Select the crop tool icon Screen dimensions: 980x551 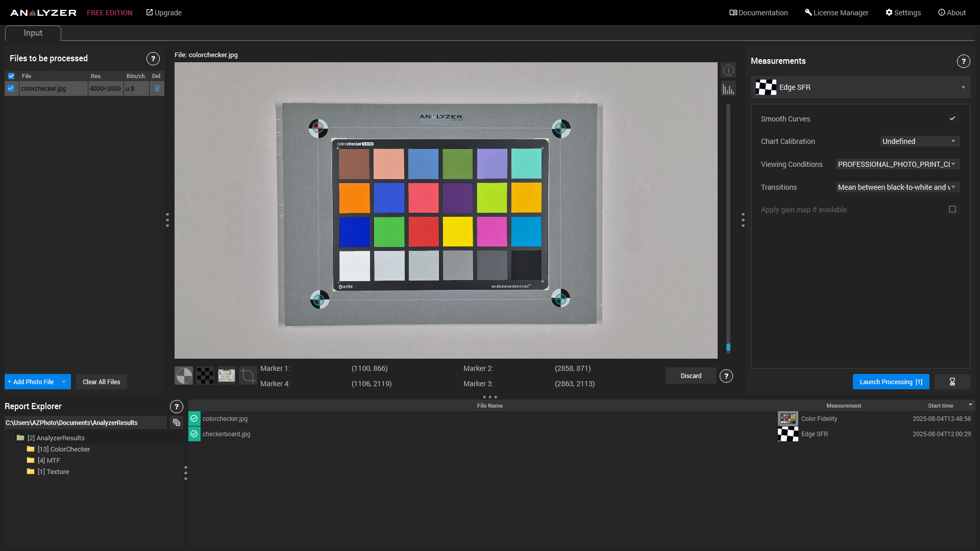click(248, 376)
